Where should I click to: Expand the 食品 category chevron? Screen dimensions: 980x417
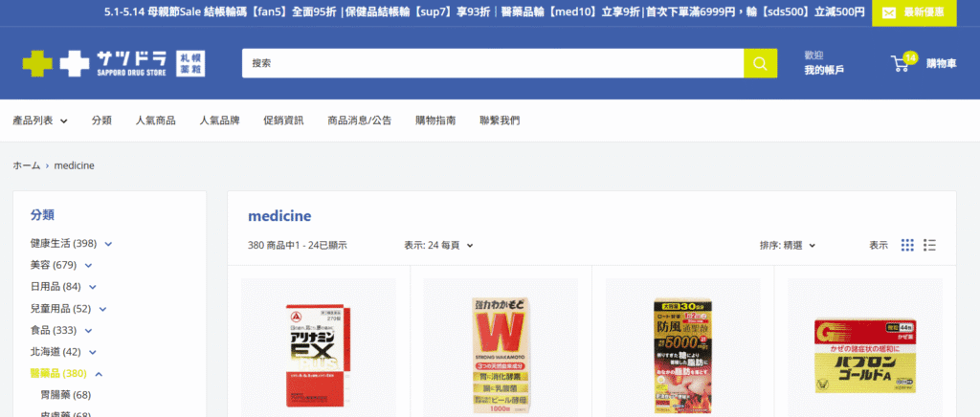click(x=88, y=331)
